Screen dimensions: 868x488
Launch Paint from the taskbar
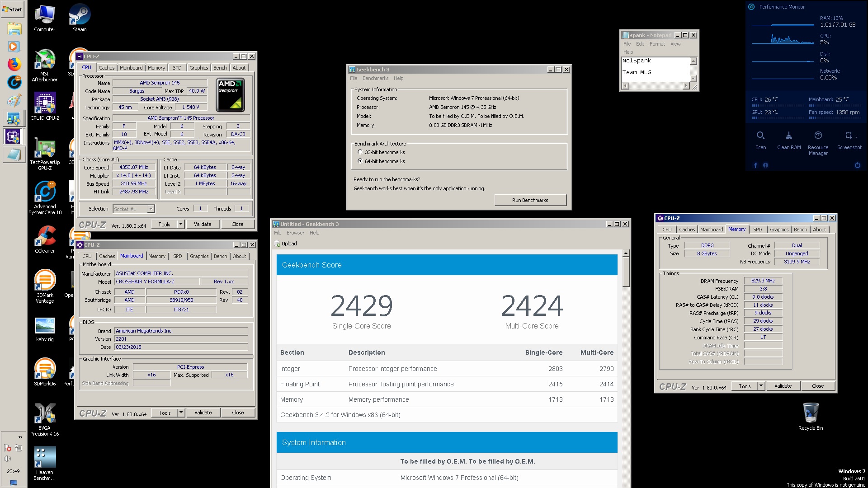tap(14, 100)
